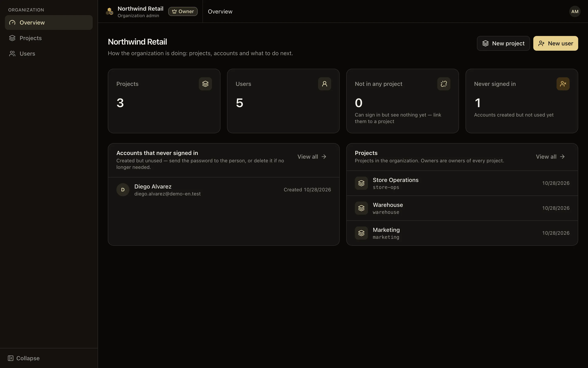Click the layers icon on New project
This screenshot has width=588, height=368.
coord(486,43)
